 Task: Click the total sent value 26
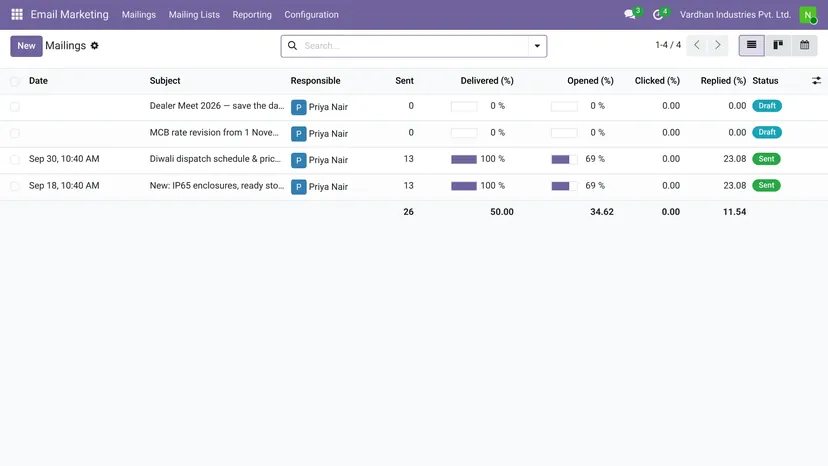coord(408,212)
